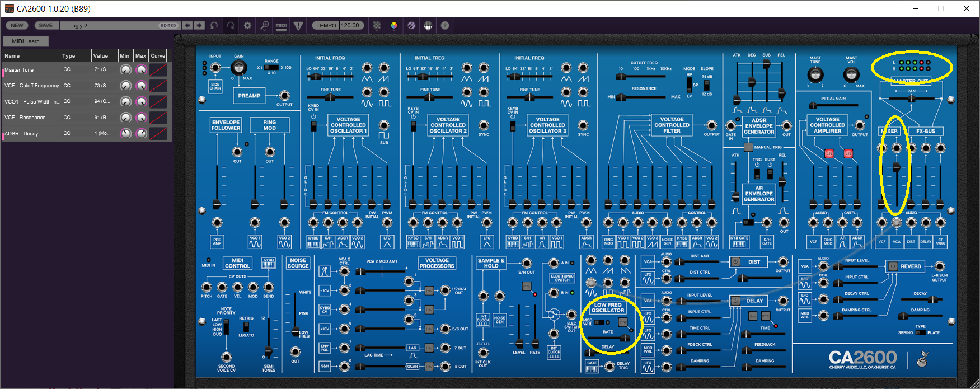Screen dimensions: 980x389
Task: Go to the previous preset with left arrow
Action: (187, 25)
